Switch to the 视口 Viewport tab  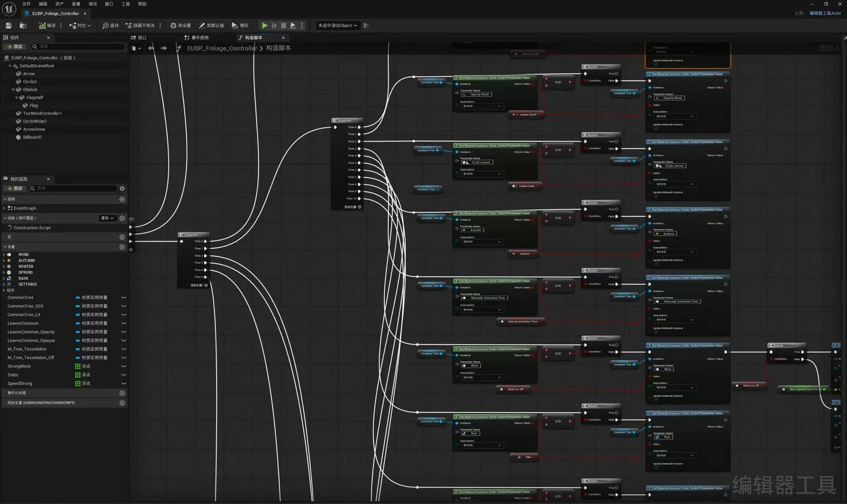click(139, 38)
